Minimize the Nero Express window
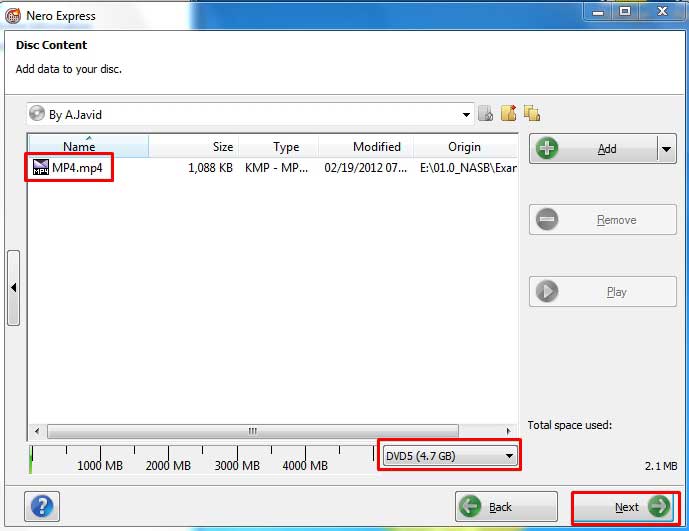The image size is (689, 531). 598,12
